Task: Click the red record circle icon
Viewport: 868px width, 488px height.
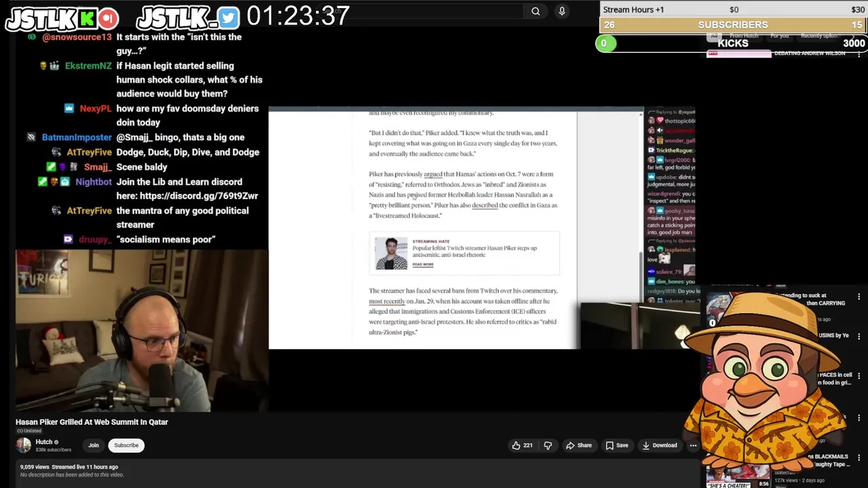Action: [108, 18]
